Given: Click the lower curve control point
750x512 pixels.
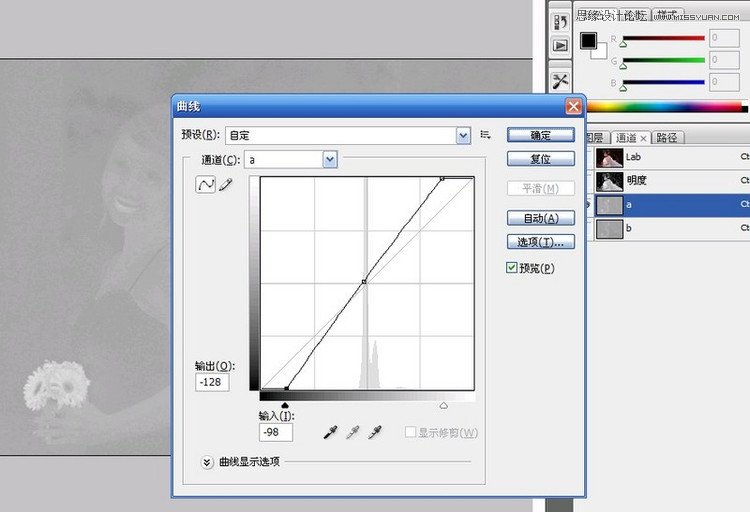Looking at the screenshot, I should coord(287,389).
